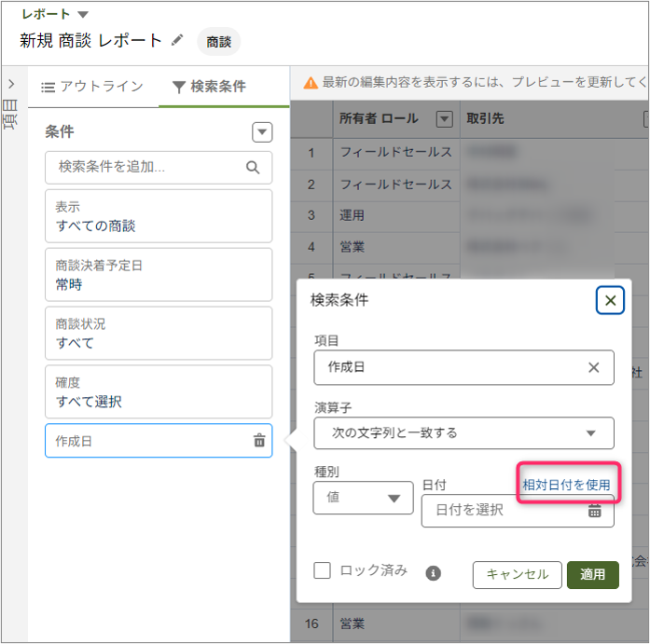Open the 商談決着予定日 filter

pyautogui.click(x=159, y=275)
